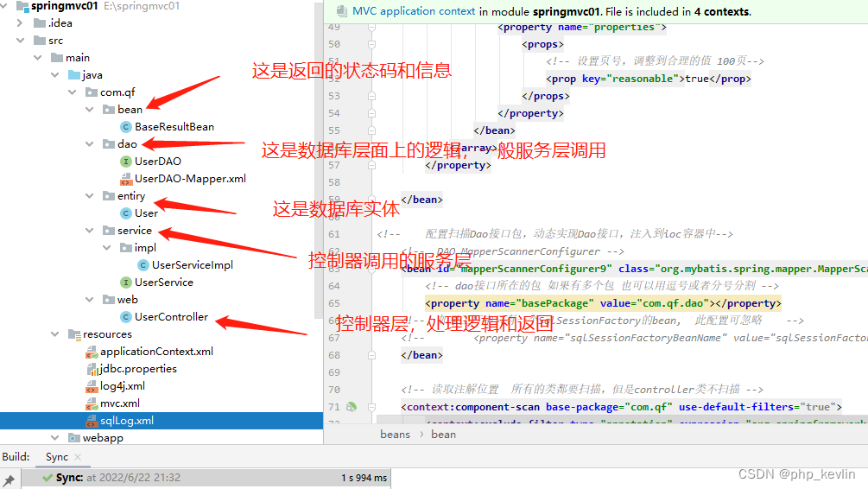Click the applicationContext.xml file icon
The width and height of the screenshot is (868, 489).
point(92,352)
